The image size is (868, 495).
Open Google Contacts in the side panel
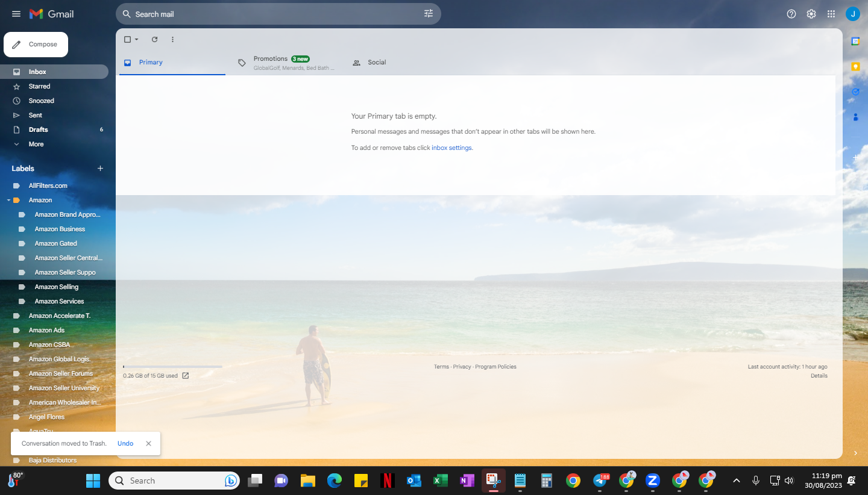pos(855,117)
